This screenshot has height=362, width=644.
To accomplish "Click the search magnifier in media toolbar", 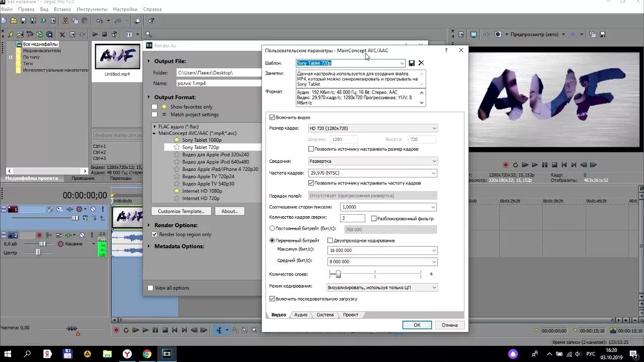I will (x=149, y=34).
